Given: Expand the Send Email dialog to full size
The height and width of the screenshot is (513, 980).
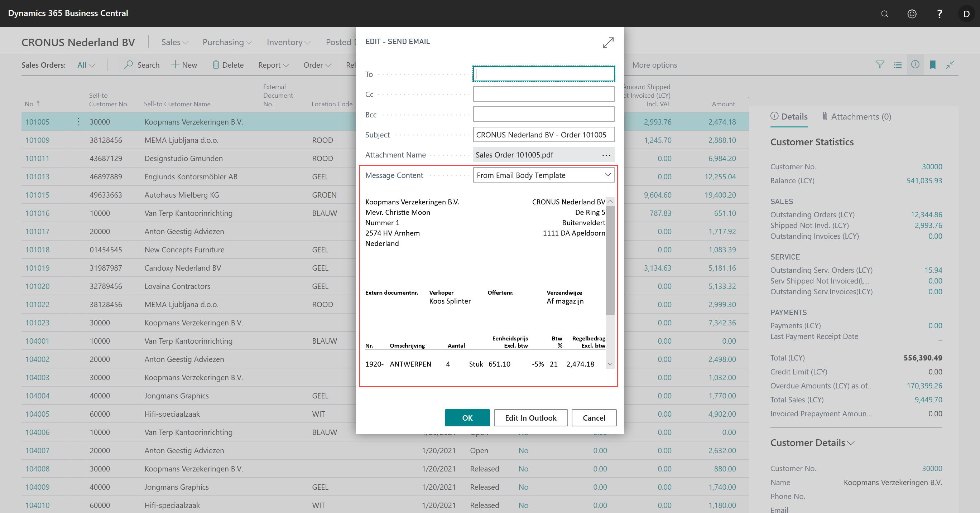Looking at the screenshot, I should 608,43.
